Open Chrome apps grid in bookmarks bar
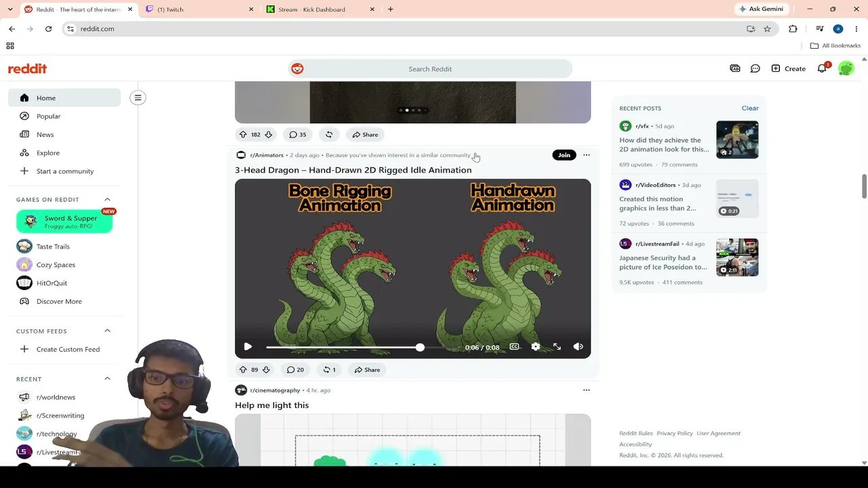 (10, 45)
